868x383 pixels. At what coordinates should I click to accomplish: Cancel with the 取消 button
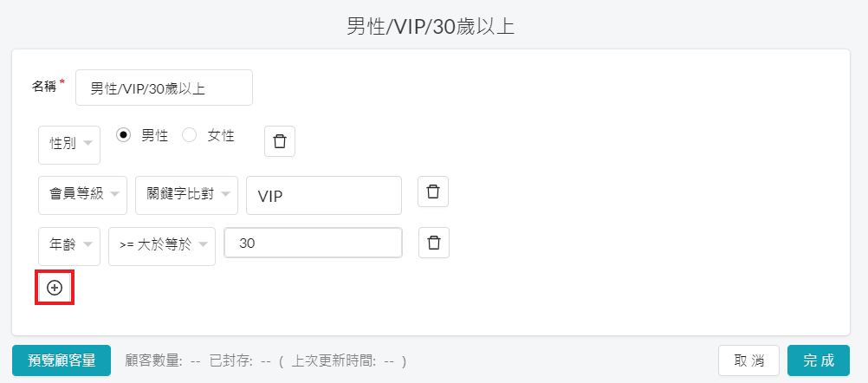[749, 360]
